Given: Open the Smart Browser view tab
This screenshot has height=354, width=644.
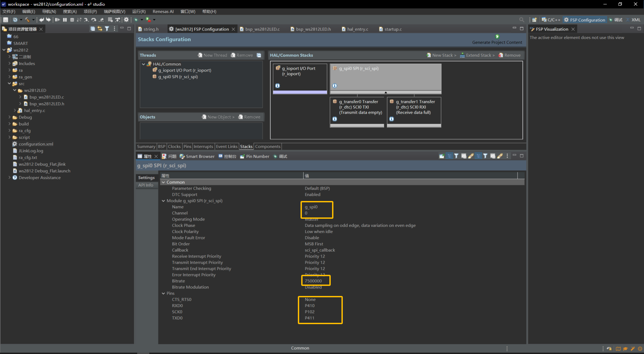Looking at the screenshot, I should click(x=197, y=156).
